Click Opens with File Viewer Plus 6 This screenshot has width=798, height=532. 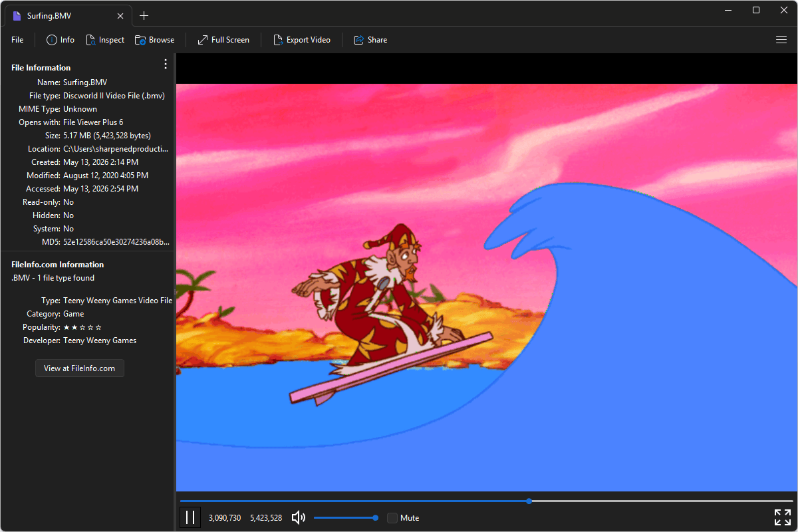tap(93, 122)
